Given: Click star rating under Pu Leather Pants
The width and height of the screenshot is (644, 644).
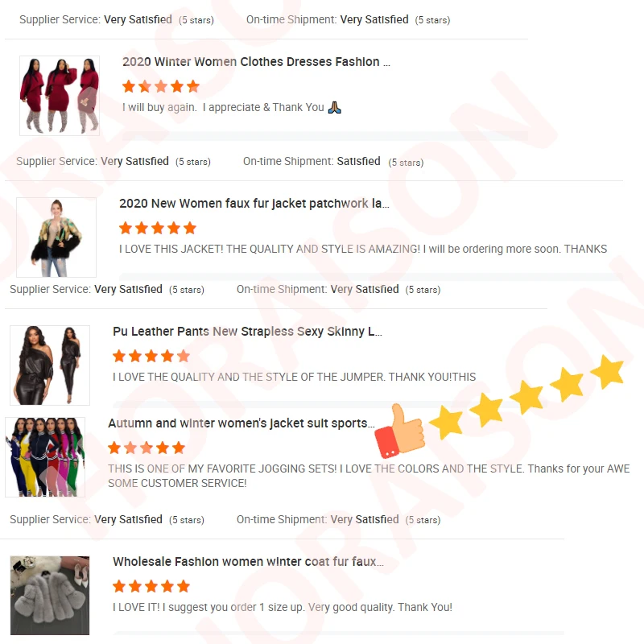Looking at the screenshot, I should (151, 356).
